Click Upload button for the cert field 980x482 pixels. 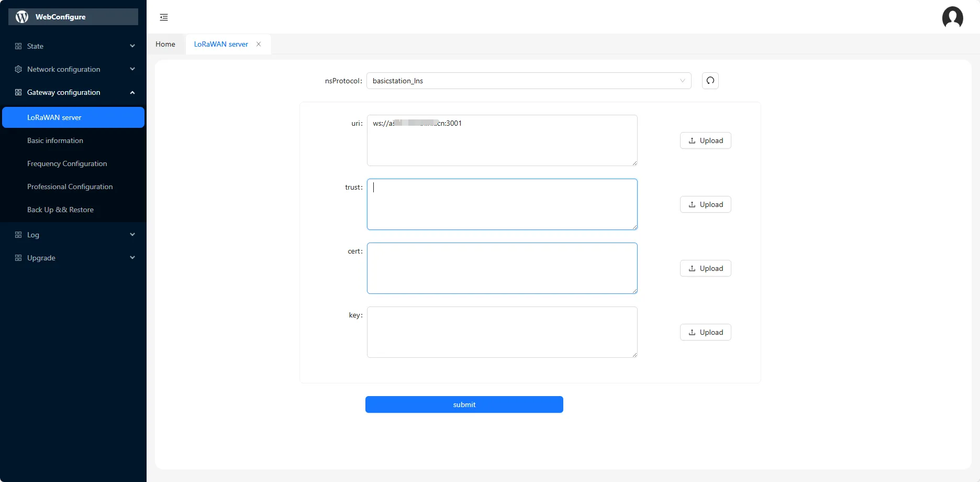tap(706, 268)
